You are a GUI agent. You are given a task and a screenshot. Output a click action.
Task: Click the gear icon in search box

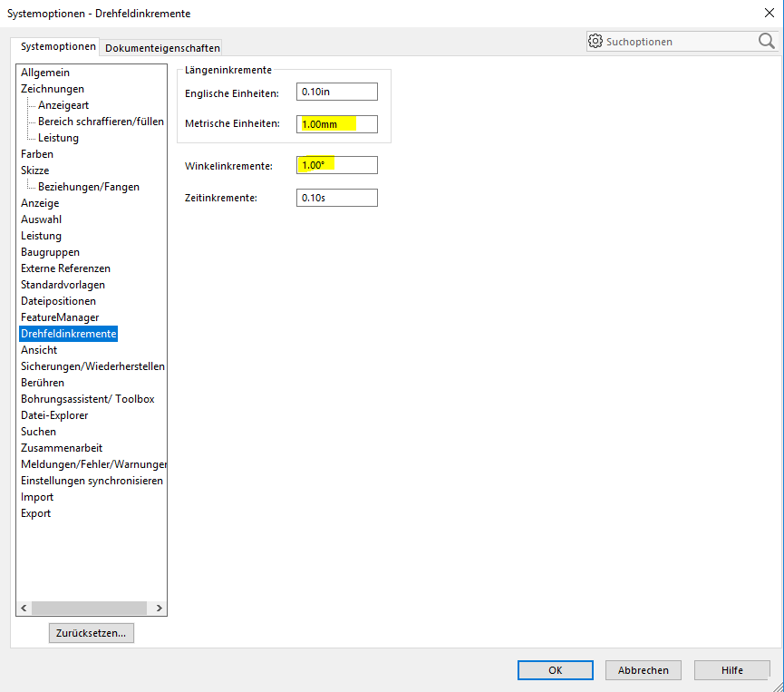(x=595, y=41)
